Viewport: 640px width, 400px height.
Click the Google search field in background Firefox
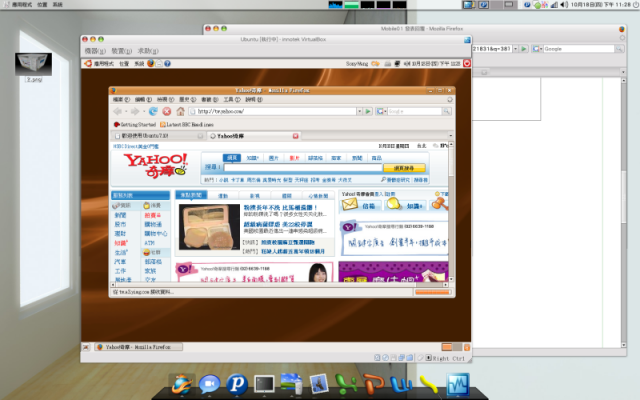(579, 49)
